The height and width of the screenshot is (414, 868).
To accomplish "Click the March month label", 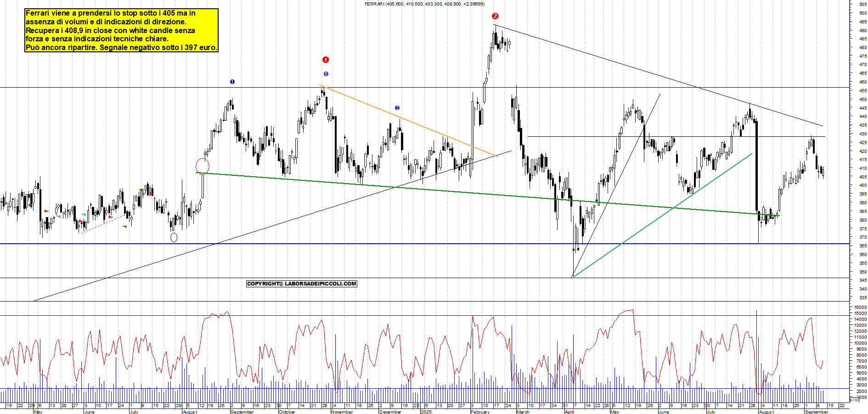I will 523,412.
